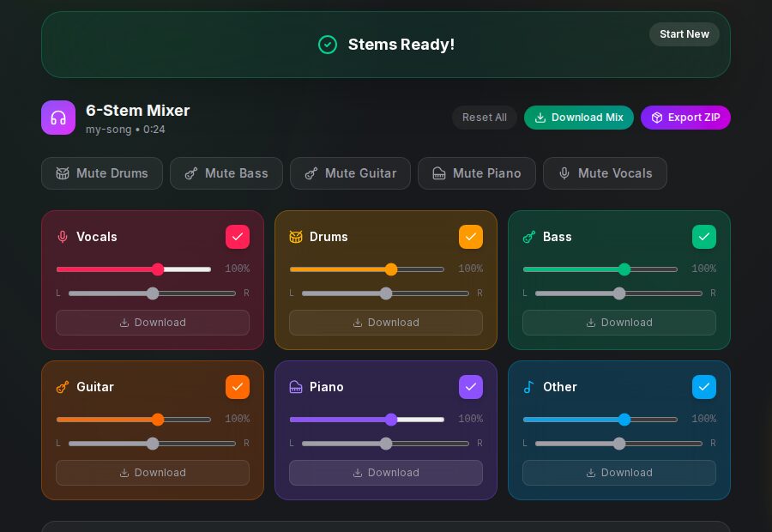This screenshot has width=772, height=532.
Task: Click the 6-Stem Mixer title
Action: pos(138,111)
